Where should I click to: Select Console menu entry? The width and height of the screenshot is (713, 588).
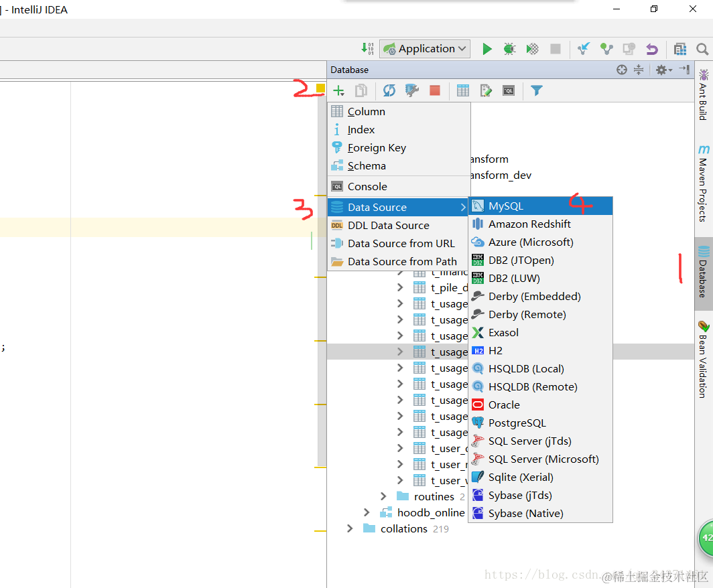click(399, 186)
